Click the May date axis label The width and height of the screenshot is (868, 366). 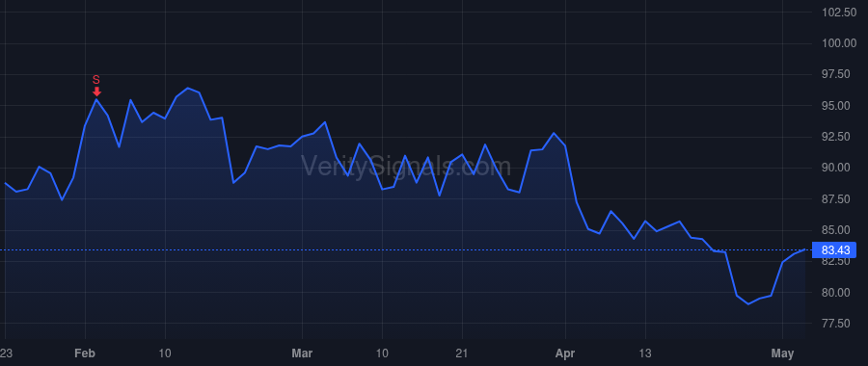[x=783, y=353]
